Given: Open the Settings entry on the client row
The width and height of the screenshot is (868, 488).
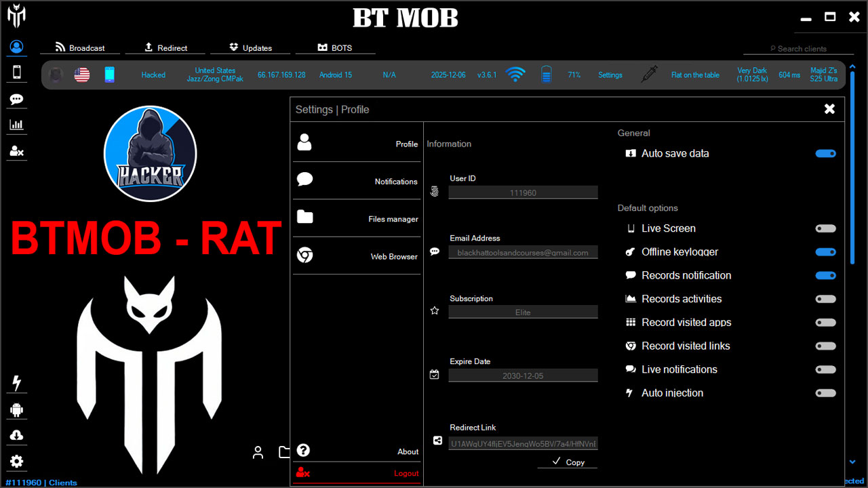Looking at the screenshot, I should pos(610,75).
